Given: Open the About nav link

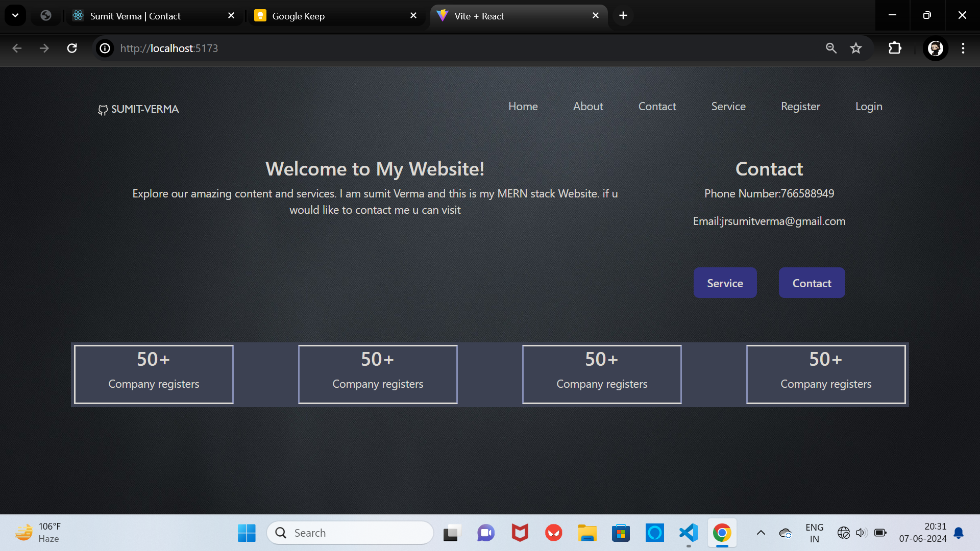Looking at the screenshot, I should 588,106.
